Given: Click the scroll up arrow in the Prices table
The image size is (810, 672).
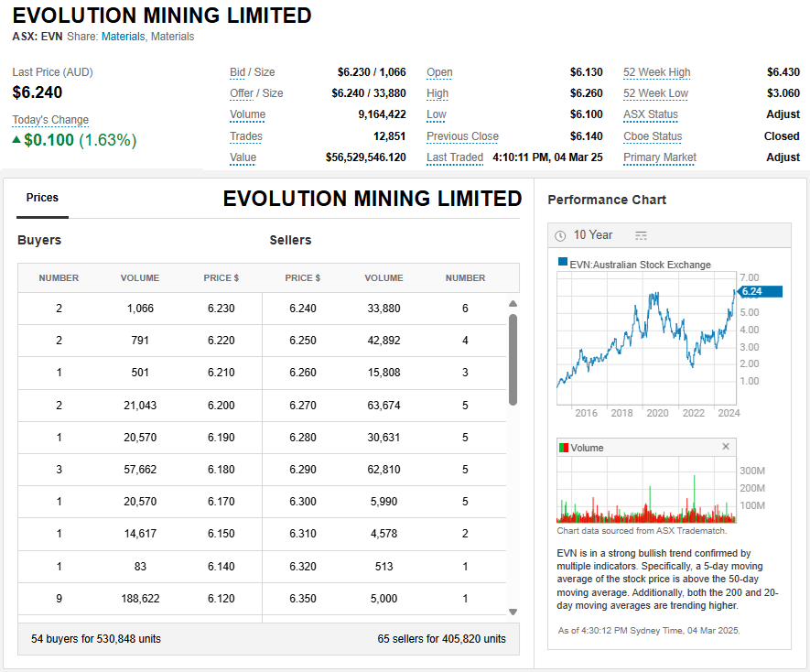Looking at the screenshot, I should coord(513,304).
